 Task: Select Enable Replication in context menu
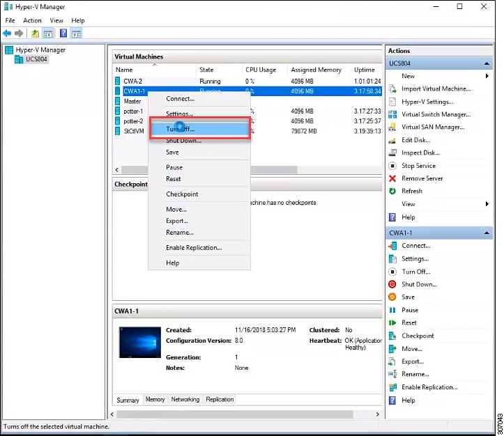(x=199, y=248)
